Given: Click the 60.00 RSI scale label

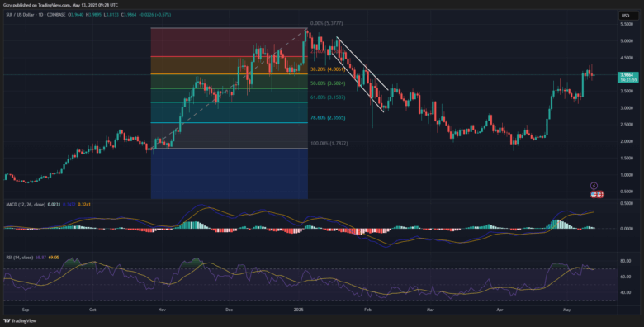Looking at the screenshot, I should coord(626,277).
